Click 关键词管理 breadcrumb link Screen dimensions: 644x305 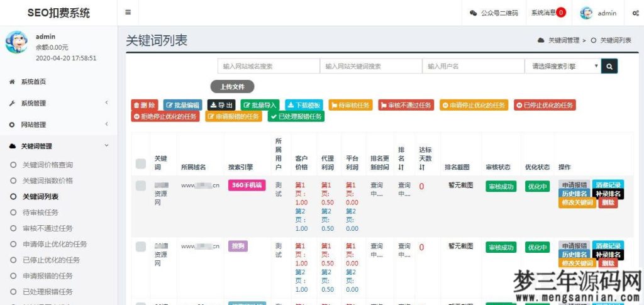564,40
